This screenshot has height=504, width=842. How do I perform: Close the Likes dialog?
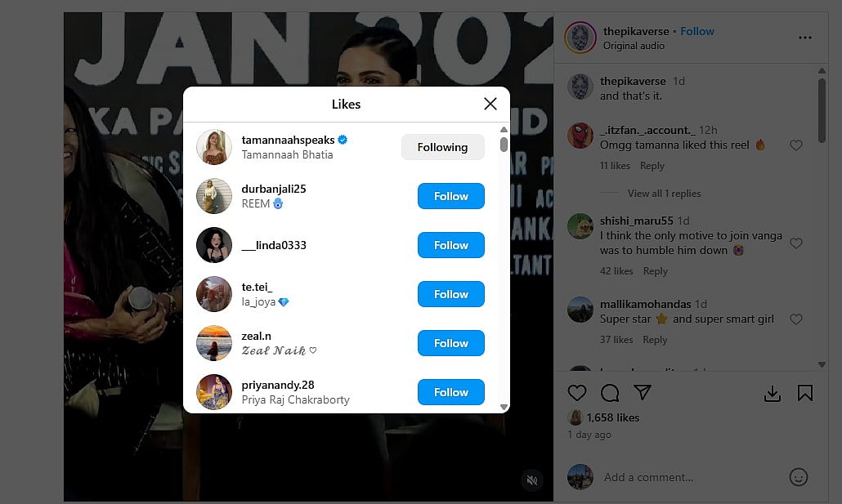tap(490, 104)
